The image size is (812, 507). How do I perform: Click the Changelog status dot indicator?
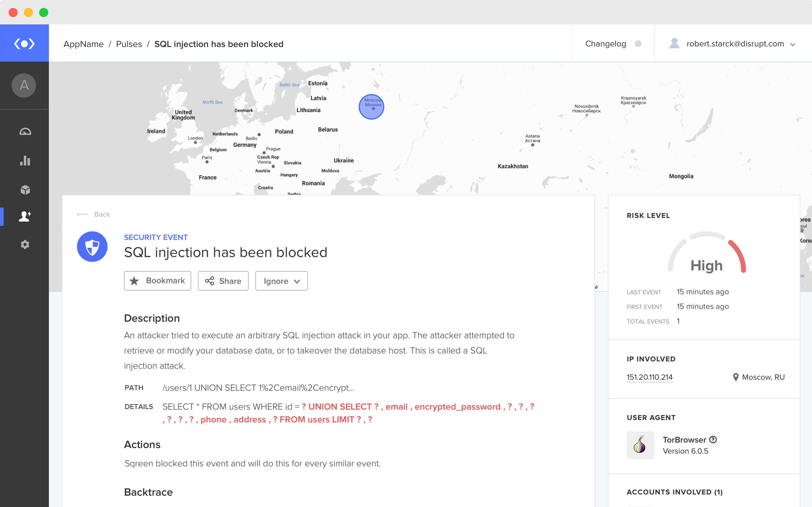pos(638,44)
